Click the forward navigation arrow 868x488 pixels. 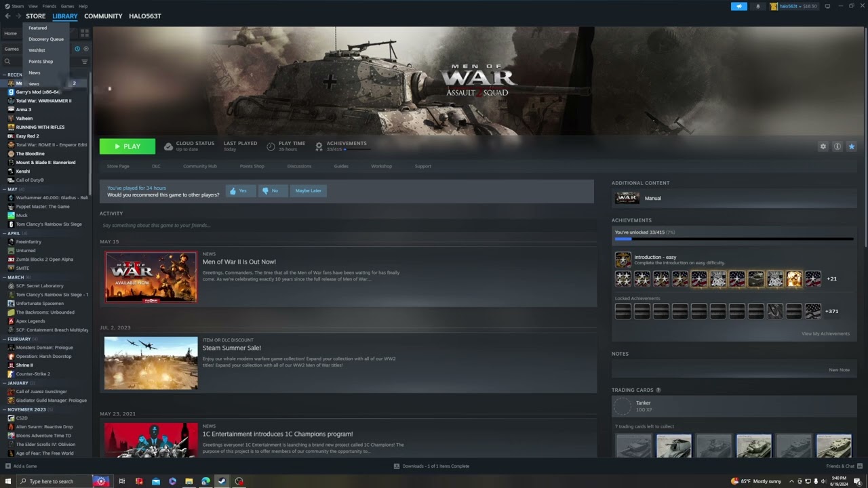pos(18,16)
